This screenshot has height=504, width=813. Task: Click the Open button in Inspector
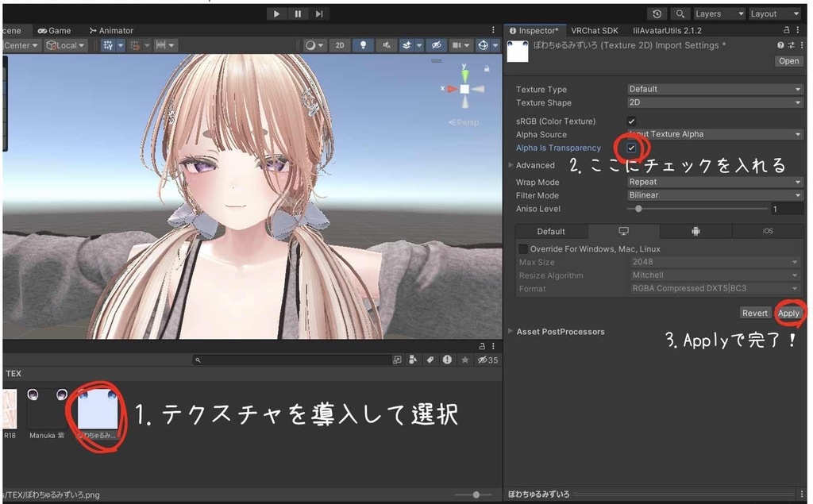tap(788, 61)
